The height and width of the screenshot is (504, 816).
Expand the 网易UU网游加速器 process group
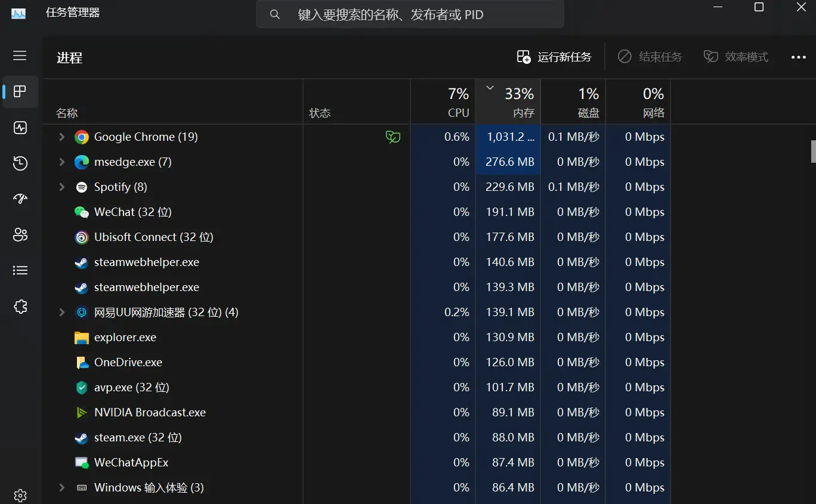[61, 313]
